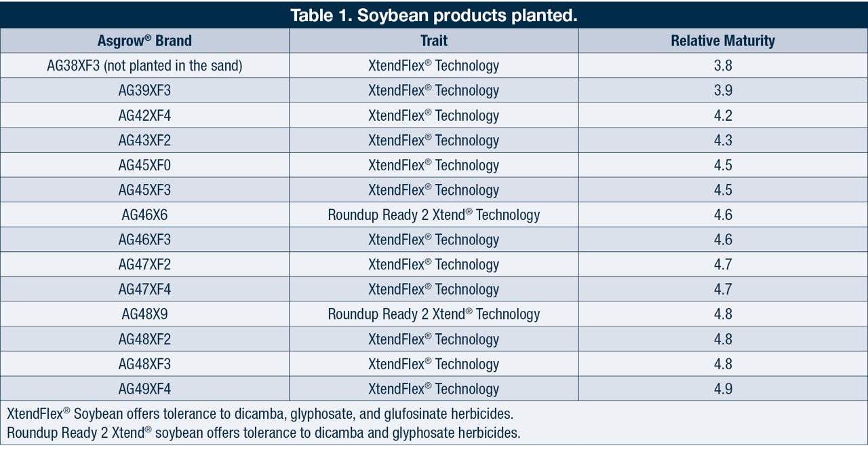
Task: Click the AG43XF2 brand cell
Action: (x=144, y=140)
